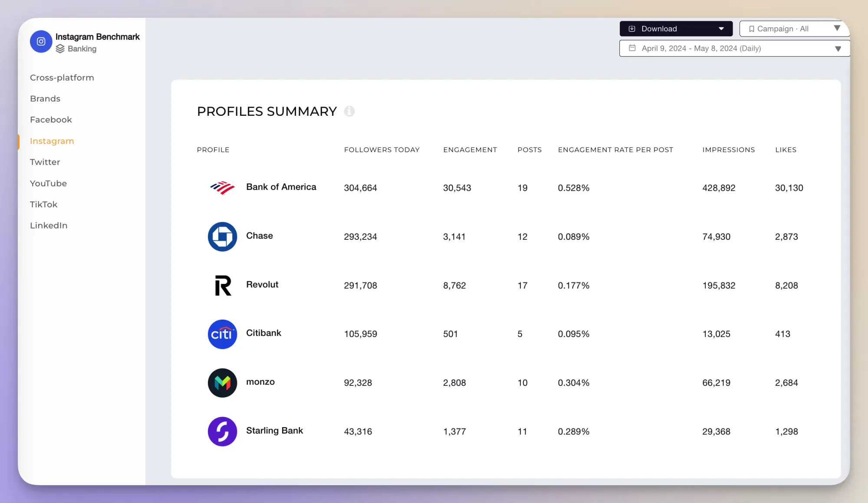Sort by Impressions column header
This screenshot has width=868, height=503.
(x=729, y=150)
